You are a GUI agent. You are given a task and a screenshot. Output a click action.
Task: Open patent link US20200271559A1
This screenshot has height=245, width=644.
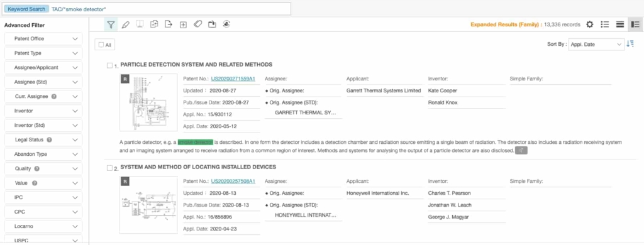(x=233, y=79)
